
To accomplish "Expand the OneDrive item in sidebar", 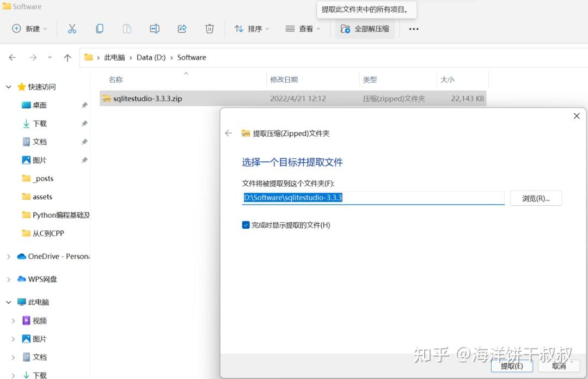I will [x=9, y=256].
